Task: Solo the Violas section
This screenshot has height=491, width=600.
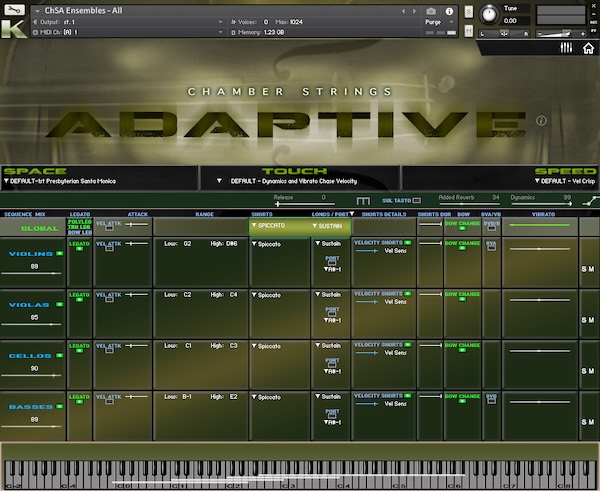Action: point(584,320)
